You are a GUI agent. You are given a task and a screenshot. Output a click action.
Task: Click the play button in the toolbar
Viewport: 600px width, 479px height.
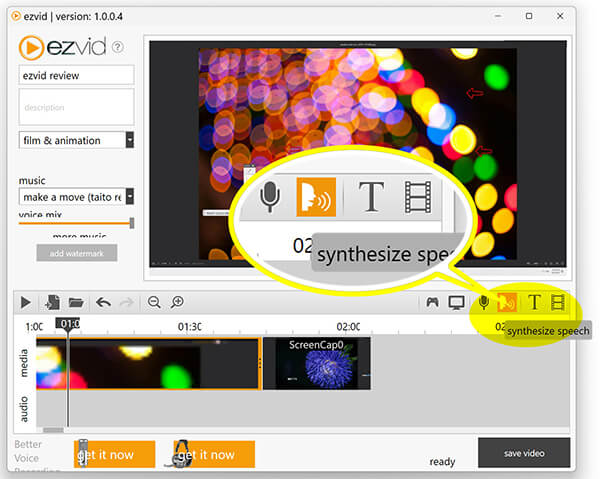click(26, 303)
